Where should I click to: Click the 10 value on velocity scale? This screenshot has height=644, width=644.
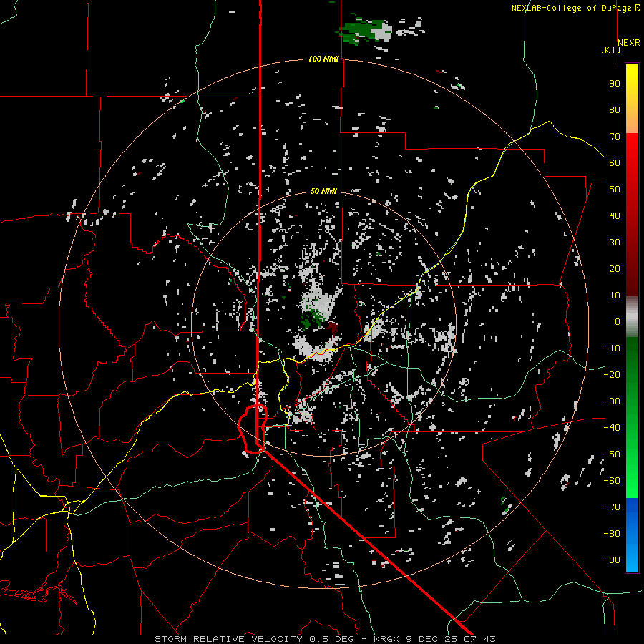click(x=615, y=296)
